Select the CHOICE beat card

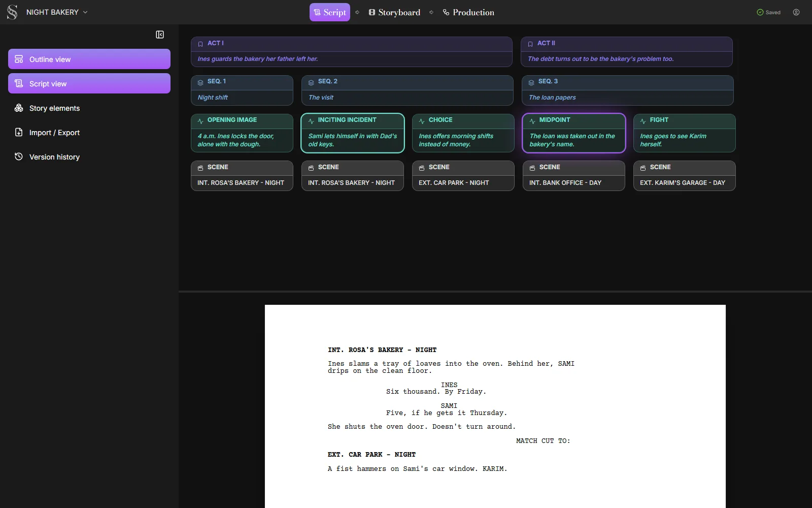click(x=463, y=133)
